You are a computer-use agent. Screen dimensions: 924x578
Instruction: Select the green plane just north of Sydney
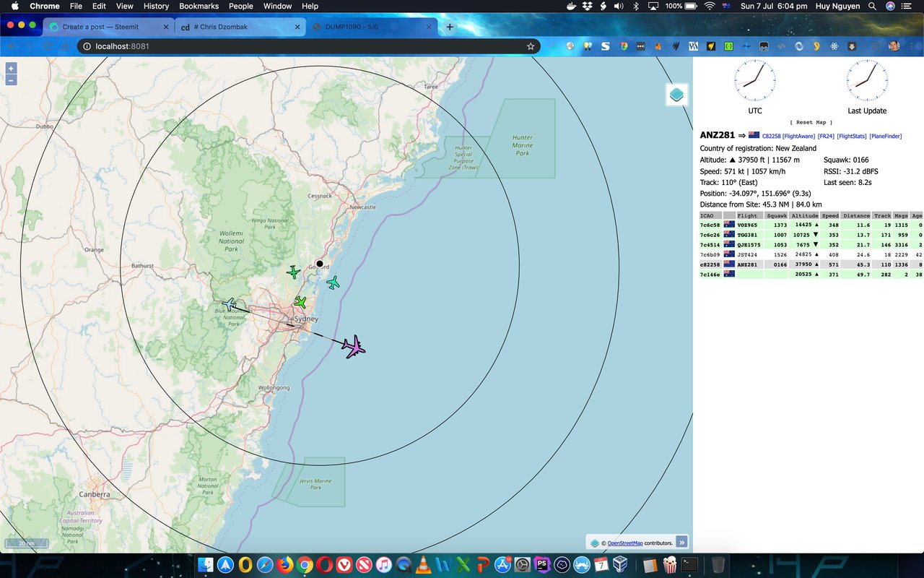[x=300, y=302]
